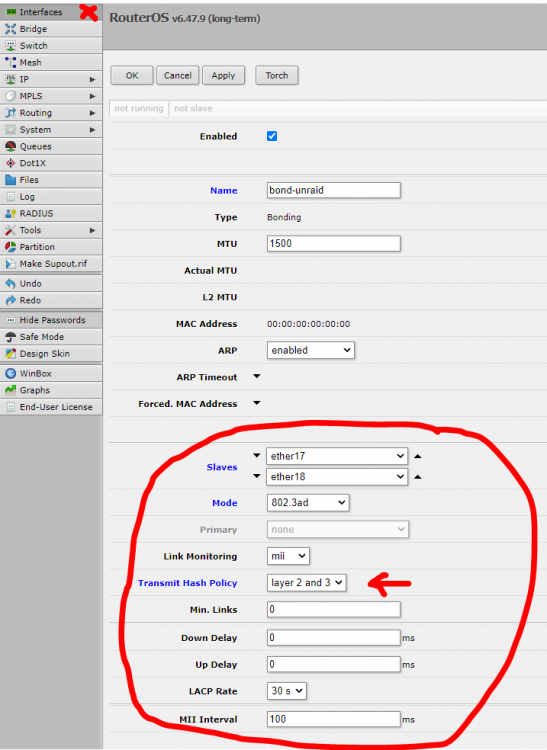Open the ether17 slave dropdown
The height and width of the screenshot is (750, 547).
pos(337,456)
